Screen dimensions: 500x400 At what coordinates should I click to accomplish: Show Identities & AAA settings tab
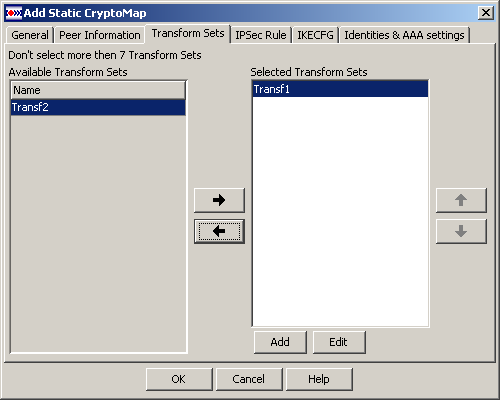404,35
